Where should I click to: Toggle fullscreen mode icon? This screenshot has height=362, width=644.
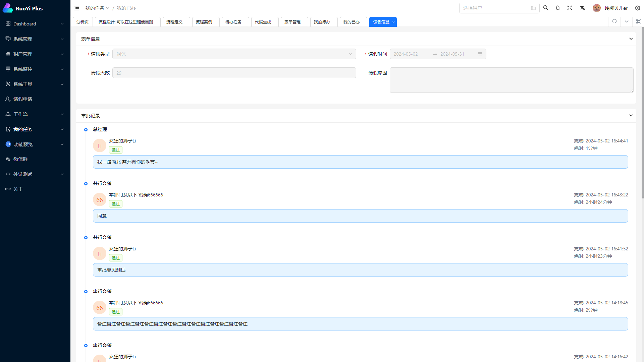pyautogui.click(x=570, y=8)
